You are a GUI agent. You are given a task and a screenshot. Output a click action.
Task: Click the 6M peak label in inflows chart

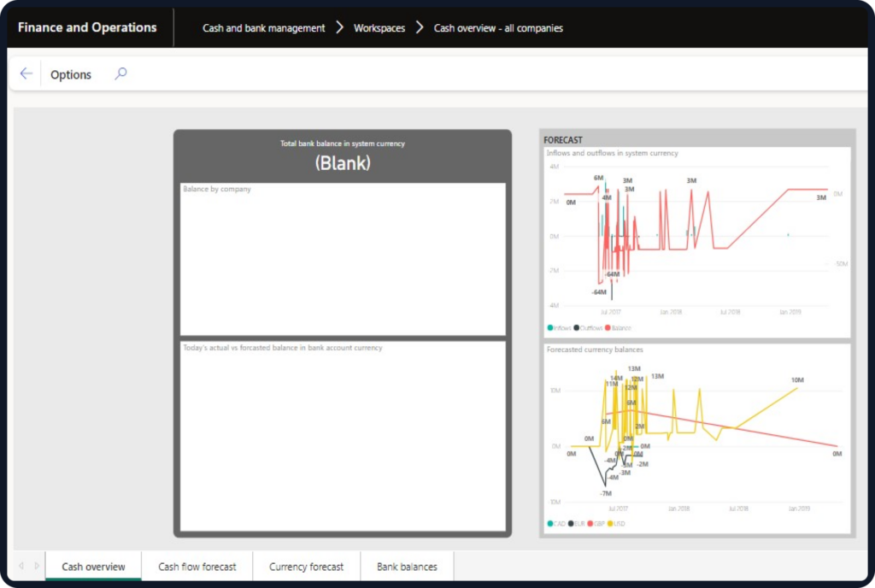[x=598, y=178]
